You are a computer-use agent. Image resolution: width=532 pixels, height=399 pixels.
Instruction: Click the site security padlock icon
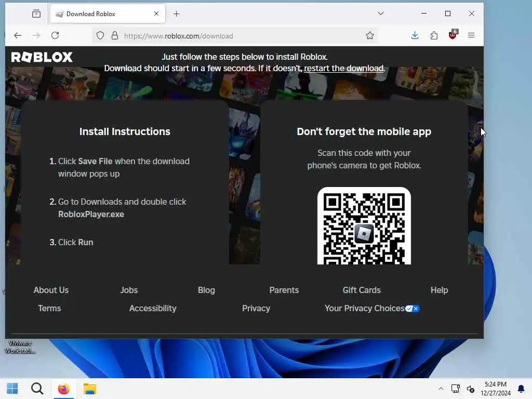coord(115,36)
